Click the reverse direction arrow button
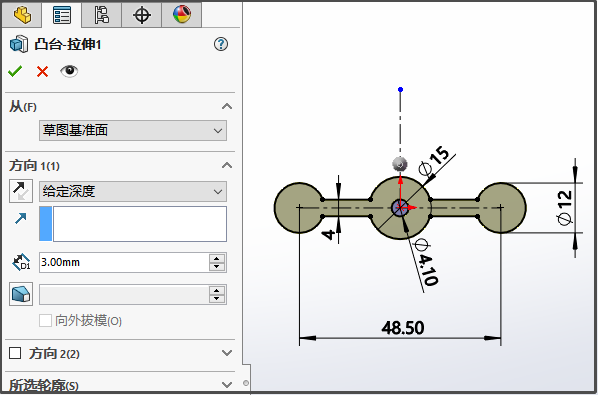The height and width of the screenshot is (395, 598). [21, 191]
